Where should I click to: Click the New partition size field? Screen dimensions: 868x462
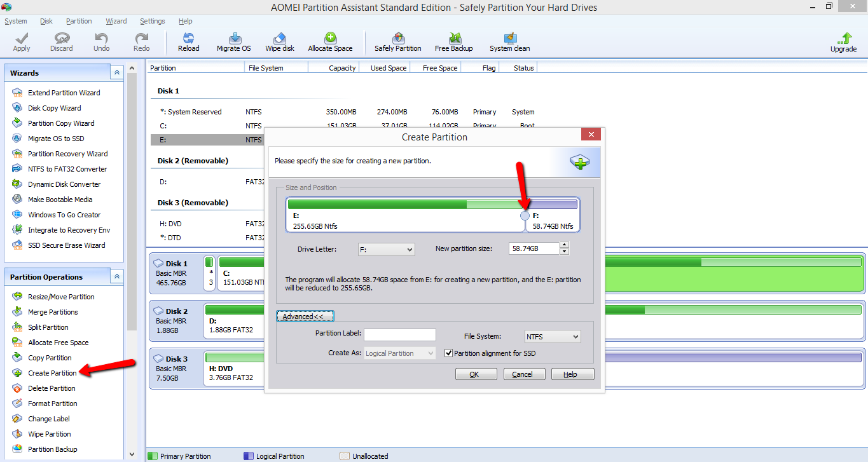point(534,248)
